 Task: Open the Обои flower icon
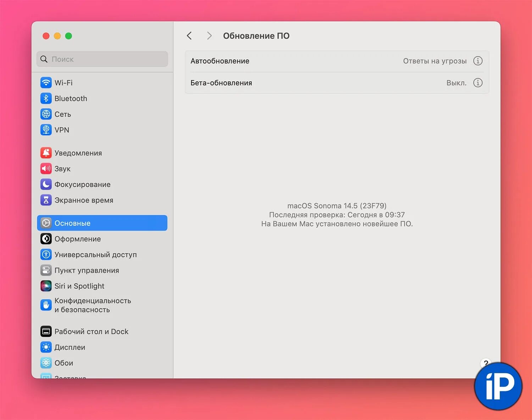(46, 363)
